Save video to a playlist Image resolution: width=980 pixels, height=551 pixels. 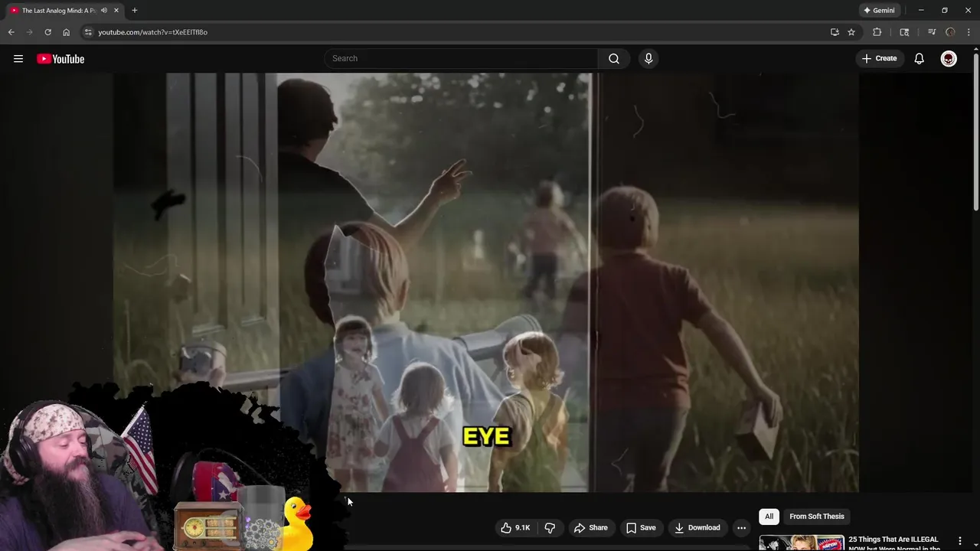(641, 527)
